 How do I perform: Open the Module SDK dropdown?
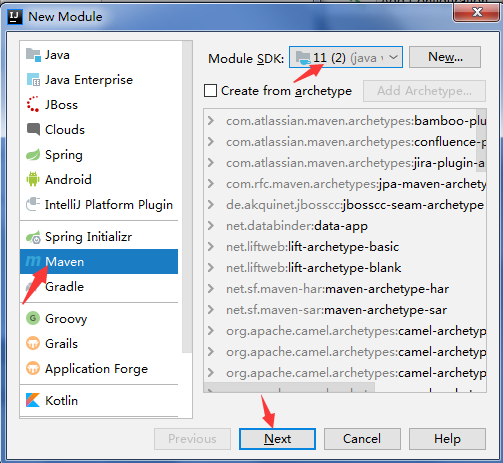[346, 57]
